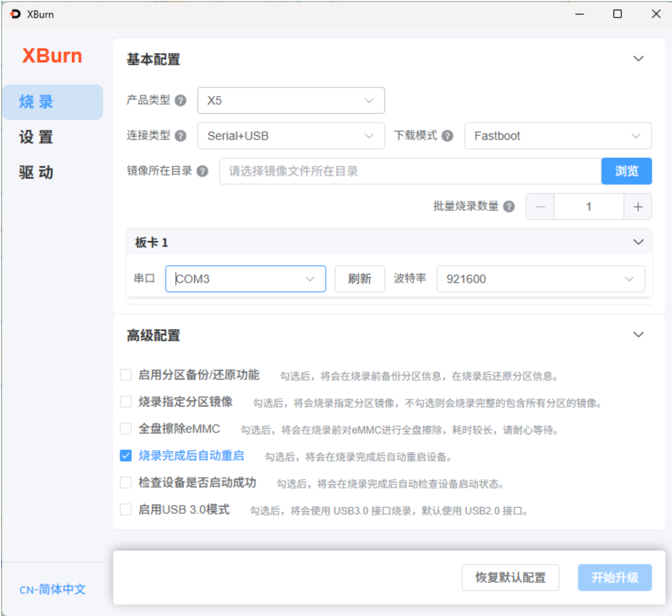Image resolution: width=672 pixels, height=616 pixels.
Task: Enable 全盘擦除eMMC checkbox
Action: [126, 429]
